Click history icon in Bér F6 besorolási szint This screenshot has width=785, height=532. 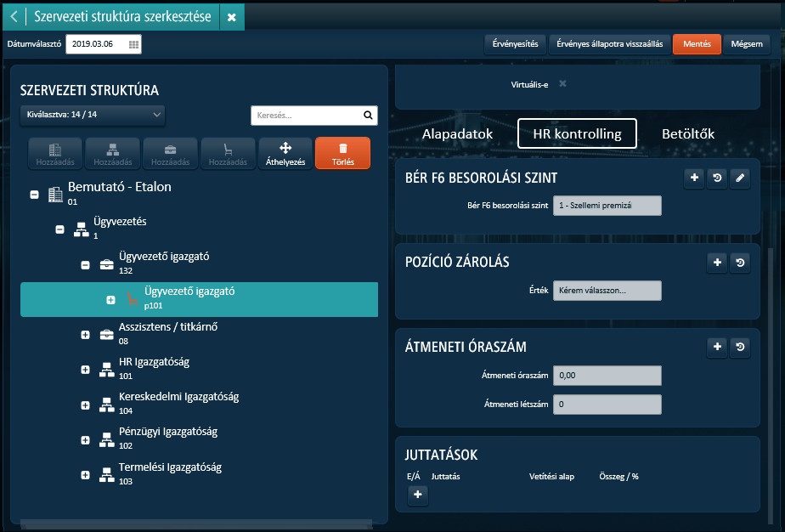717,178
